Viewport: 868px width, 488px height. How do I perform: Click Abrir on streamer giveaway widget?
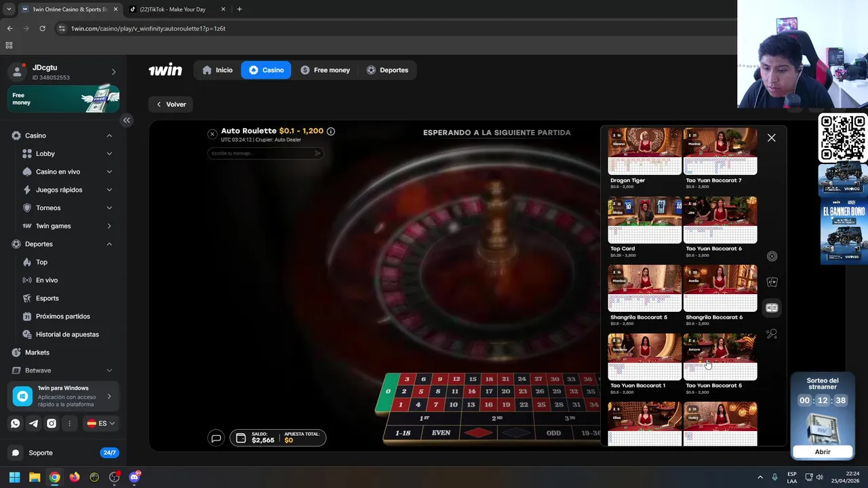click(x=822, y=451)
